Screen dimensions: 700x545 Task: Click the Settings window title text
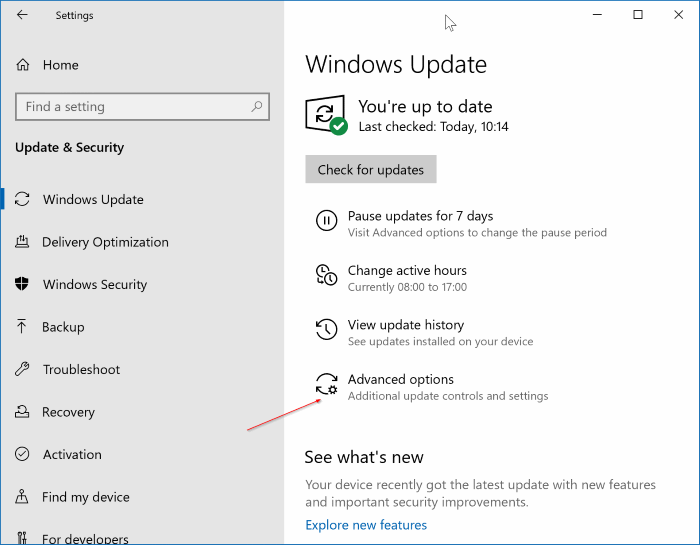click(x=74, y=15)
